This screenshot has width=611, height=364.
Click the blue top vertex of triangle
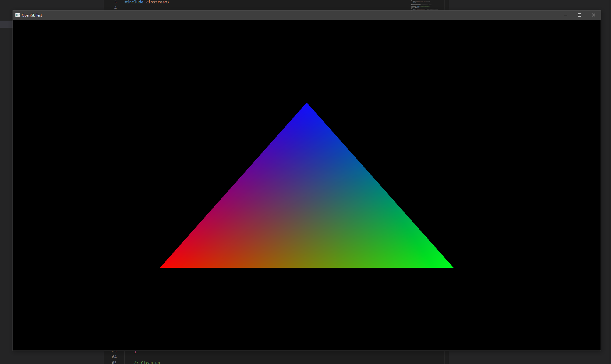point(307,107)
